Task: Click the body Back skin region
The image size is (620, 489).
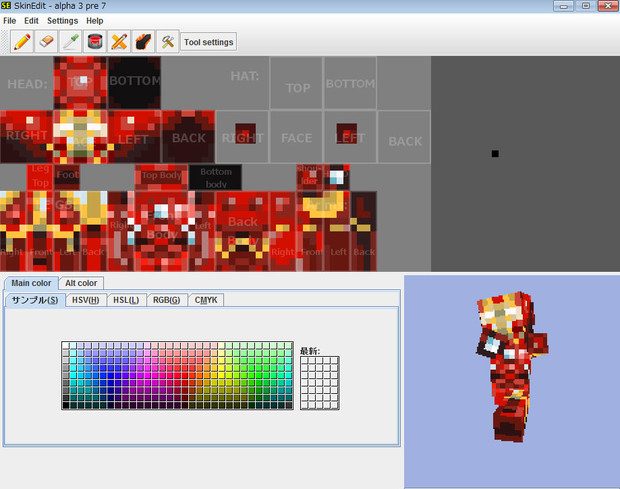Action: (x=242, y=231)
